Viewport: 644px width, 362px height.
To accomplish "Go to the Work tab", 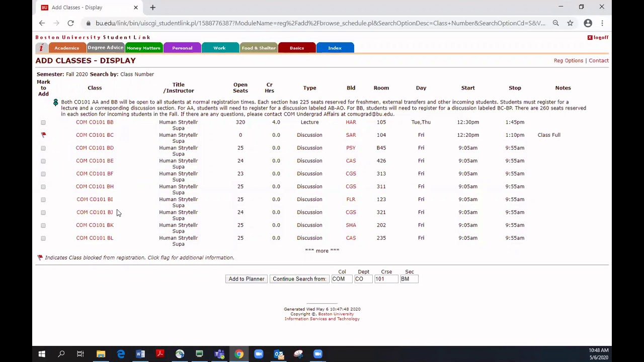I will click(x=219, y=48).
